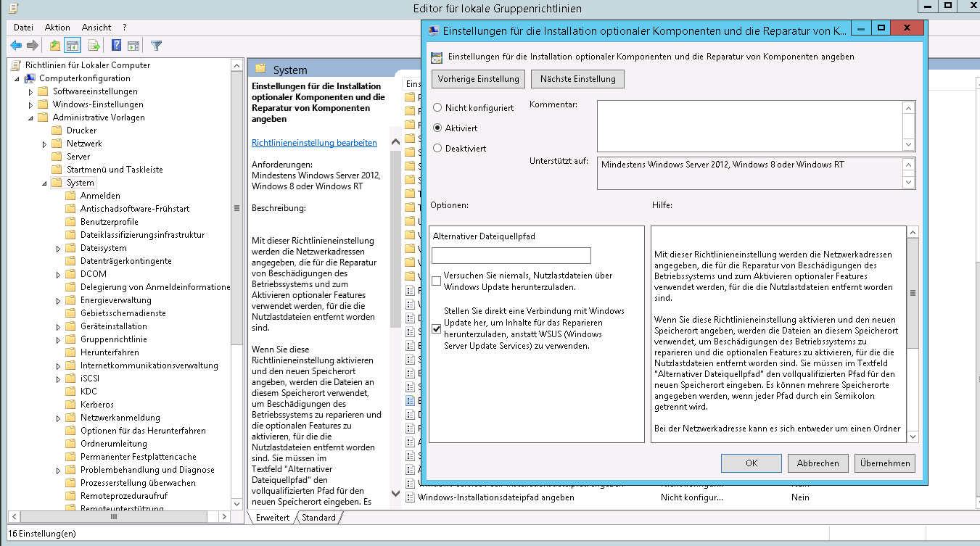Click the folder up-one-level toolbar icon
980x546 pixels.
55,46
